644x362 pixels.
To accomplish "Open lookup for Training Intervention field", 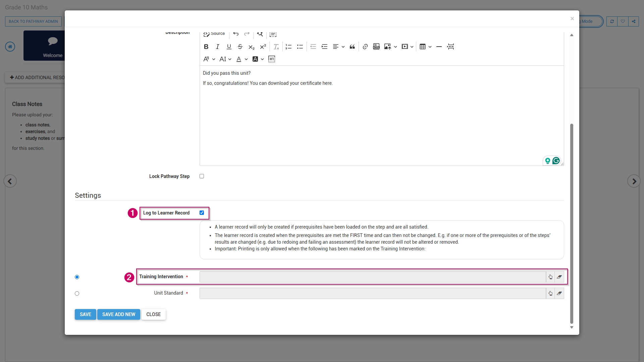I will [x=550, y=277].
